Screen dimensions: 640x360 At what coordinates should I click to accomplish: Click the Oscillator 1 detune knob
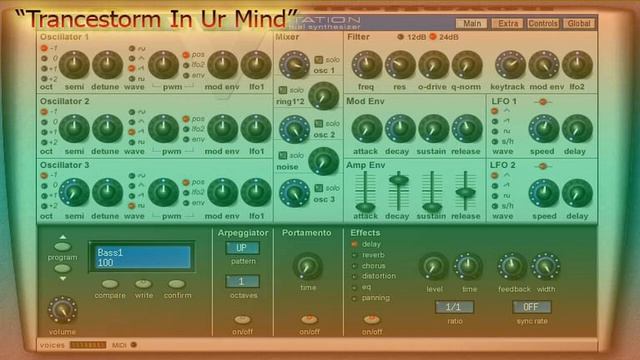point(107,64)
